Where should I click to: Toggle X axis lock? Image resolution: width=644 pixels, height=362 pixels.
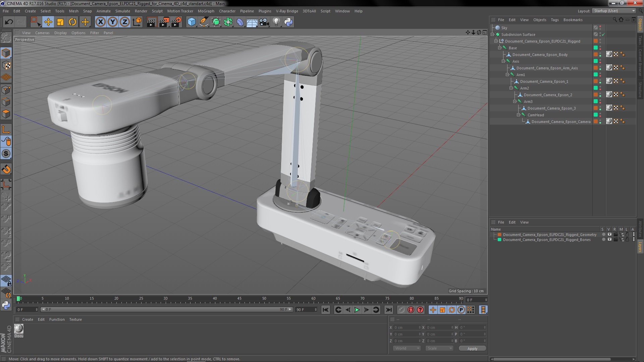pyautogui.click(x=100, y=22)
